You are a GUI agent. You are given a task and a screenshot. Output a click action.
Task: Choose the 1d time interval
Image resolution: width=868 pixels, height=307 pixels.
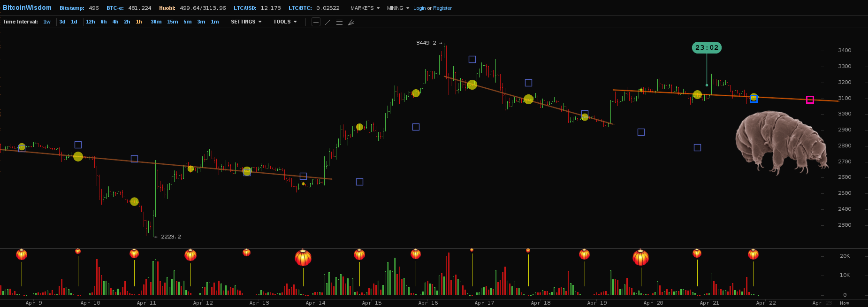click(x=74, y=22)
